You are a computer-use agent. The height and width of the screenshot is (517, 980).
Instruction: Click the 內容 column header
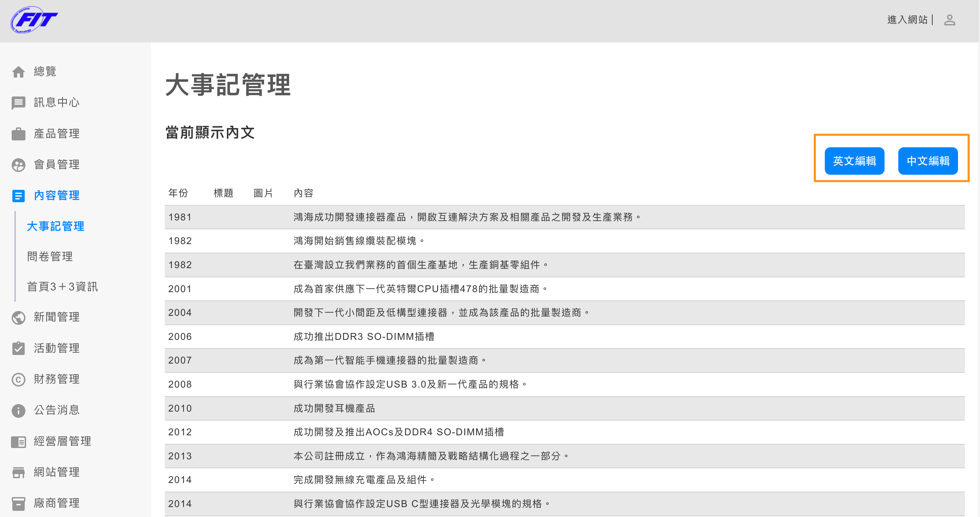(x=303, y=193)
